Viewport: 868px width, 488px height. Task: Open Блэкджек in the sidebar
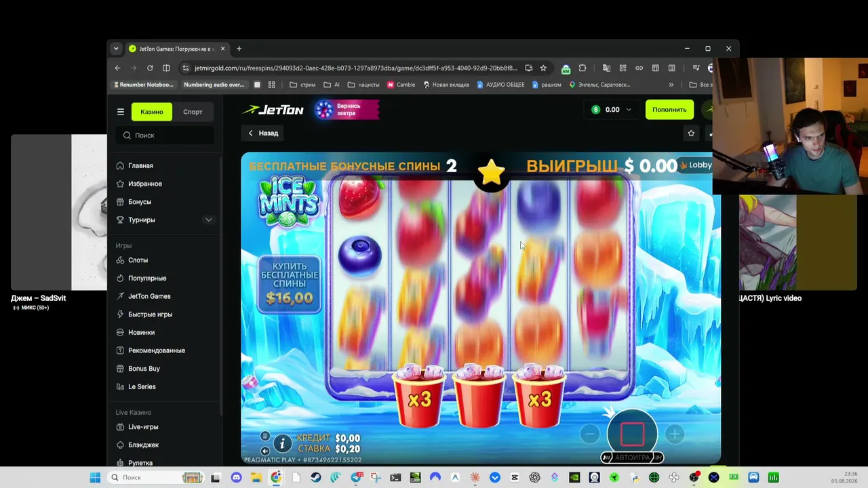tap(143, 445)
